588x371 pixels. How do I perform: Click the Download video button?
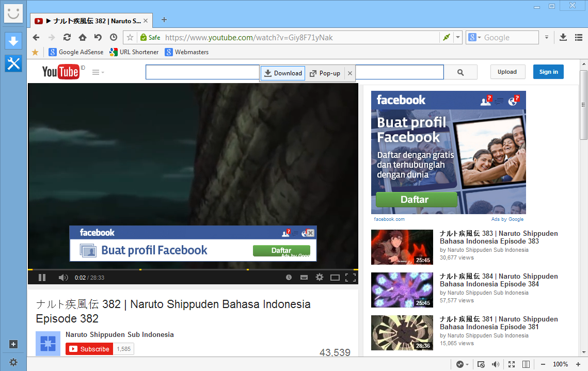coord(283,73)
